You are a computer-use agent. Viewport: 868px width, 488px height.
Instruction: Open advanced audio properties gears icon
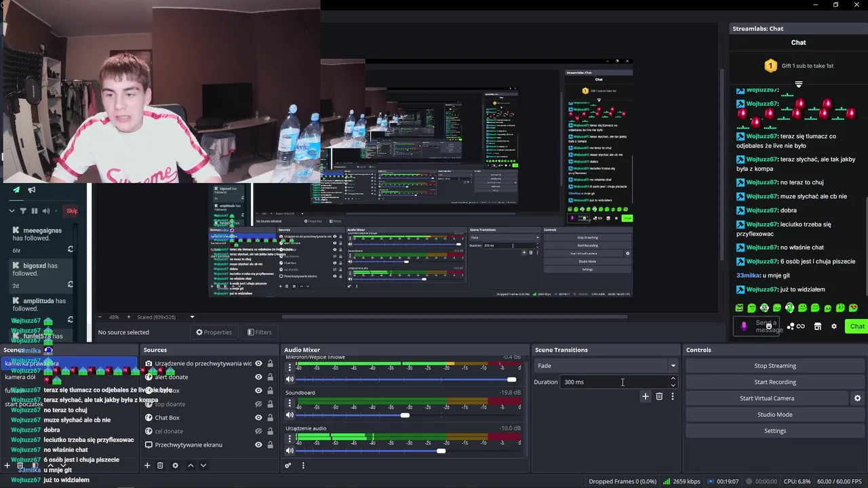(x=288, y=466)
